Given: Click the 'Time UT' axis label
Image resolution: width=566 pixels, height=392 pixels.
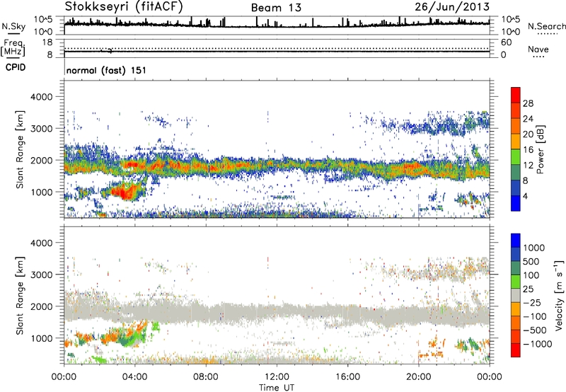Looking at the screenshot, I should coord(277,388).
